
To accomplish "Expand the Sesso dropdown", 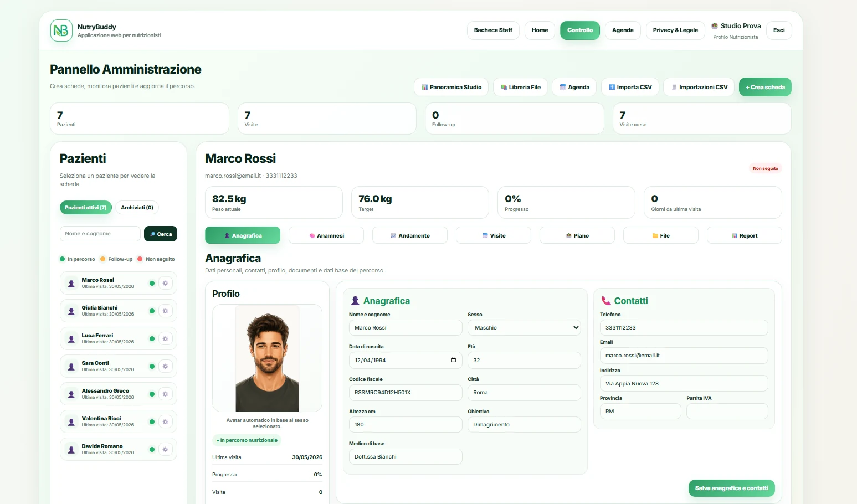I will pyautogui.click(x=524, y=328).
